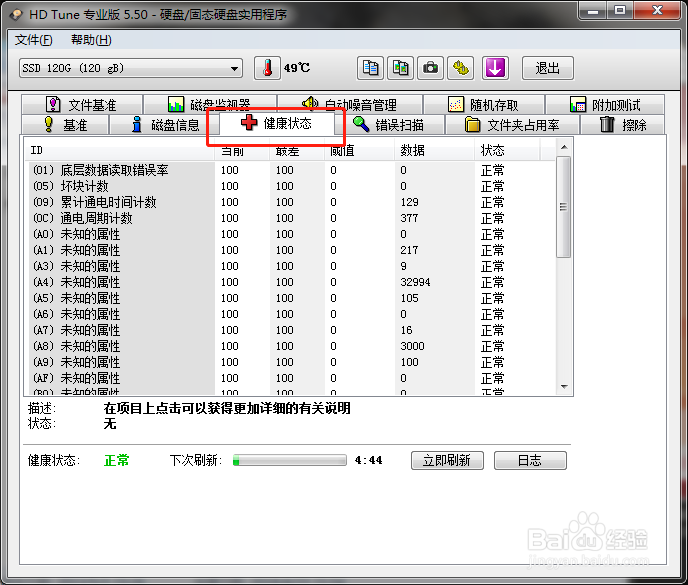Image resolution: width=688 pixels, height=585 pixels.
Task: Select row (A9) 未知的属性
Action: 290,362
